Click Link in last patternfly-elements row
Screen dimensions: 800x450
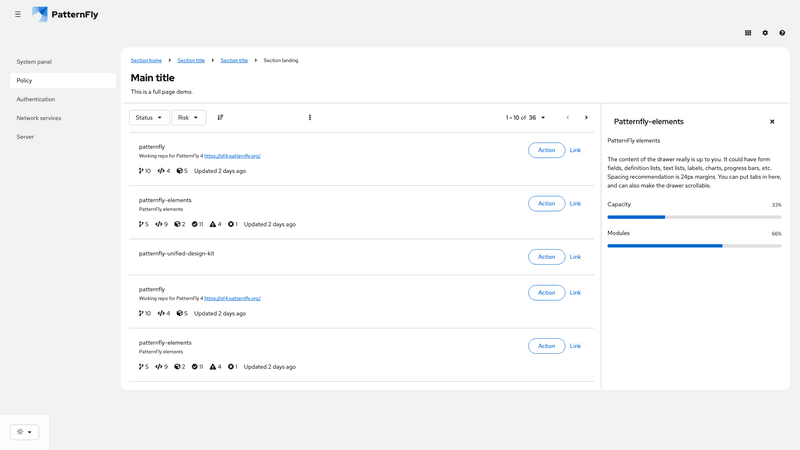[x=575, y=346]
